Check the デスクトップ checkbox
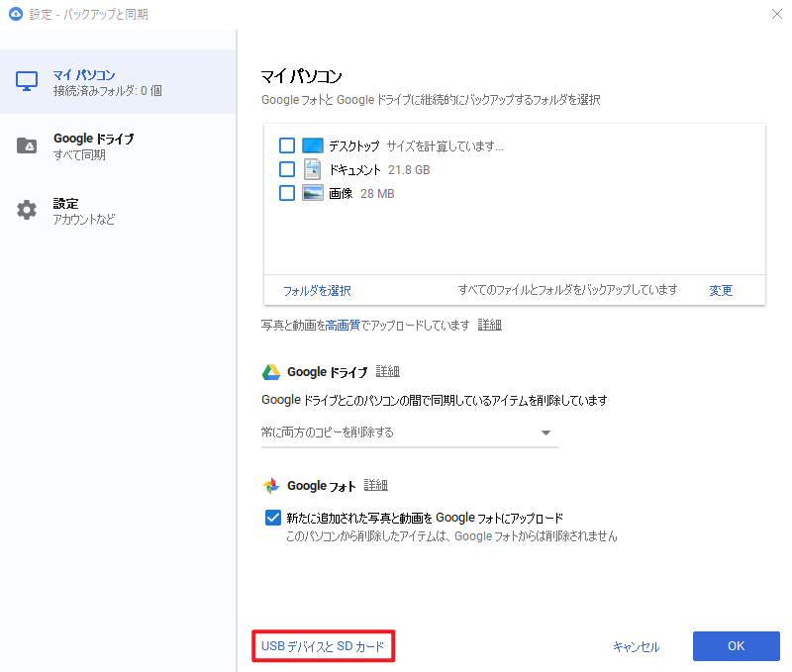 (x=287, y=145)
